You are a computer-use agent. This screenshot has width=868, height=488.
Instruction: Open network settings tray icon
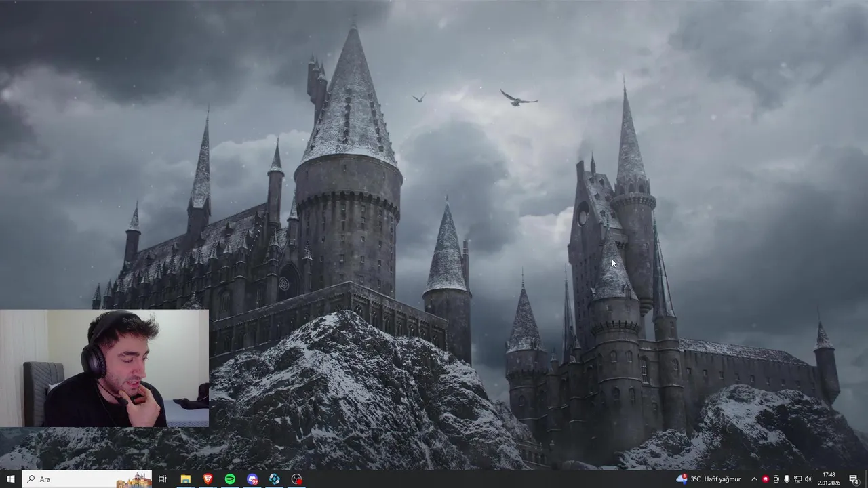[x=797, y=479]
